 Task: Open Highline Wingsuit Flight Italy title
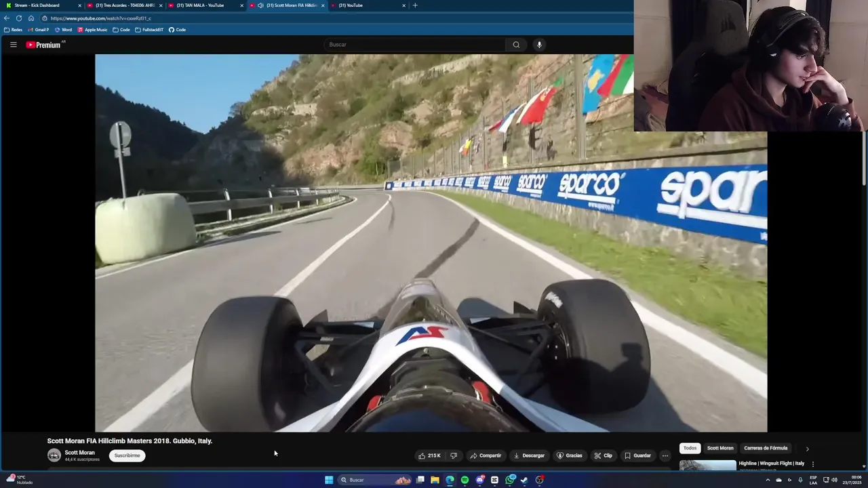click(x=772, y=464)
